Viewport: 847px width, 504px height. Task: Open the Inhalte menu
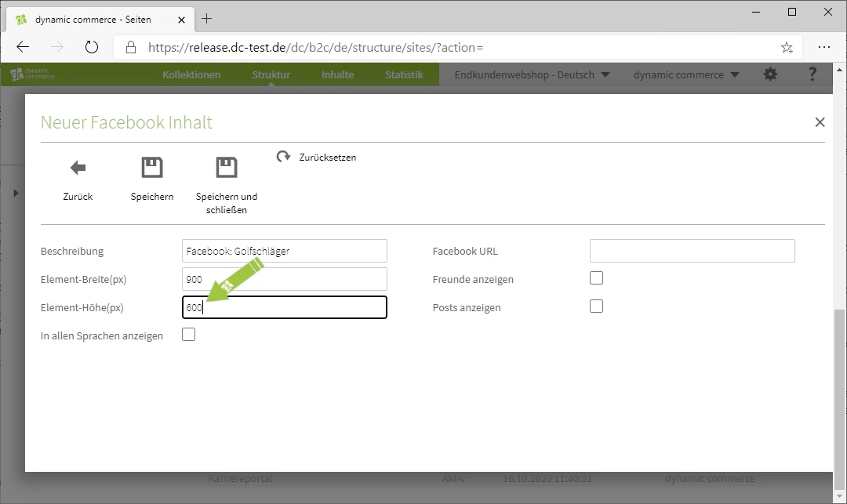tap(337, 74)
